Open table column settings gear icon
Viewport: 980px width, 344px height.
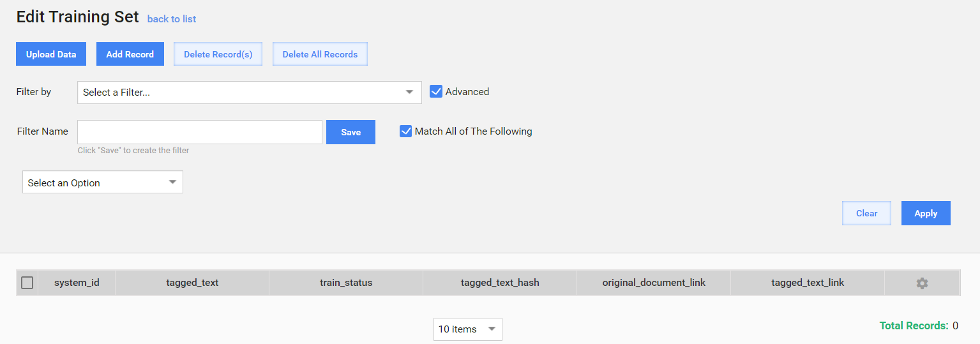922,283
